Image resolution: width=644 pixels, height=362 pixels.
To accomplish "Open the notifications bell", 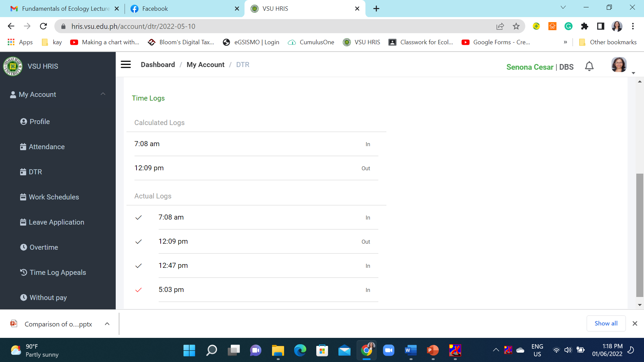I will [589, 66].
